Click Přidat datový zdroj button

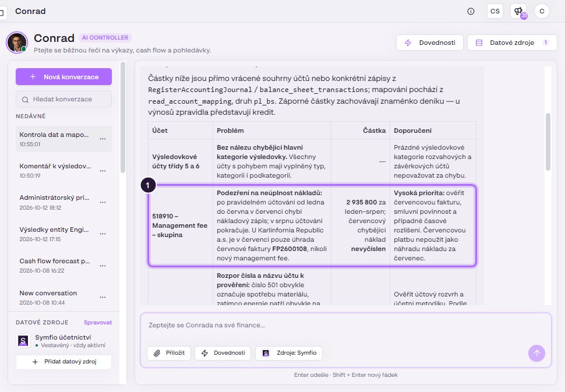pyautogui.click(x=63, y=362)
